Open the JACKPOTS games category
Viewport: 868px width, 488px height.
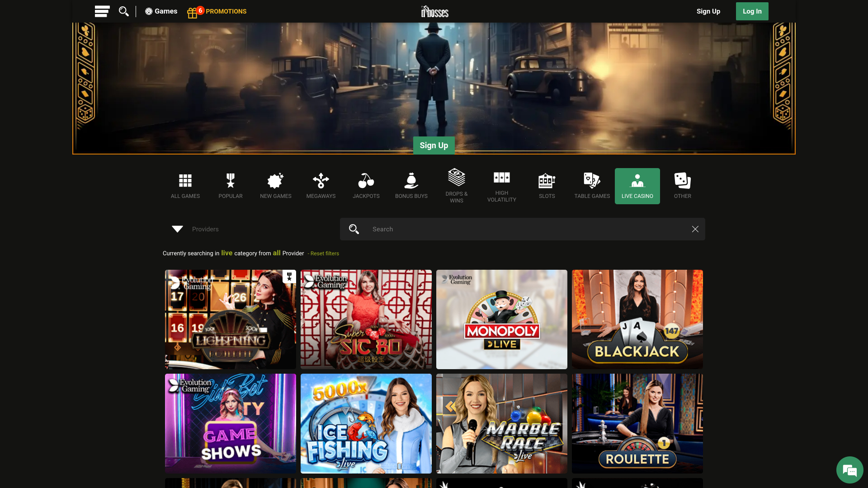coord(366,186)
